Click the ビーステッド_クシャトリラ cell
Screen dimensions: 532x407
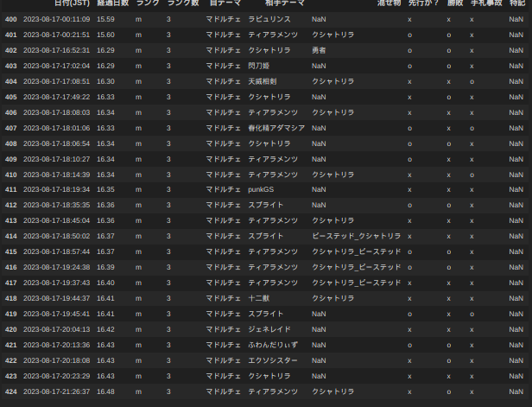pyautogui.click(x=357, y=236)
